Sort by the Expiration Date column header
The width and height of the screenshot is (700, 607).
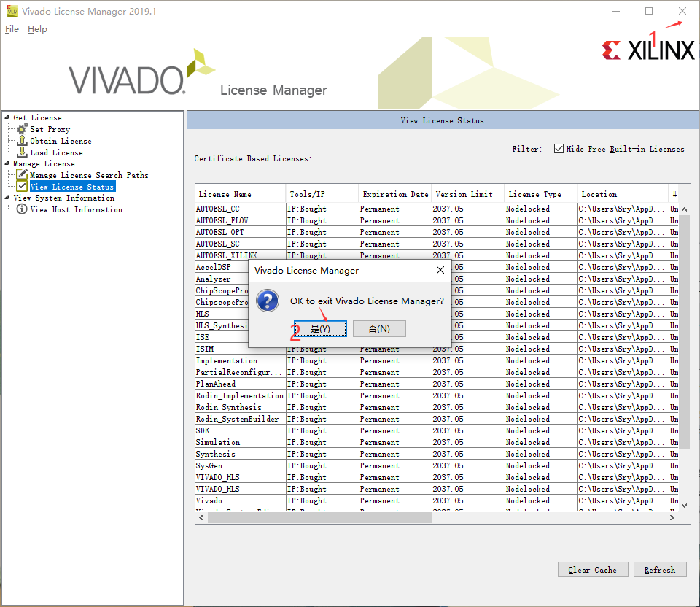(395, 194)
